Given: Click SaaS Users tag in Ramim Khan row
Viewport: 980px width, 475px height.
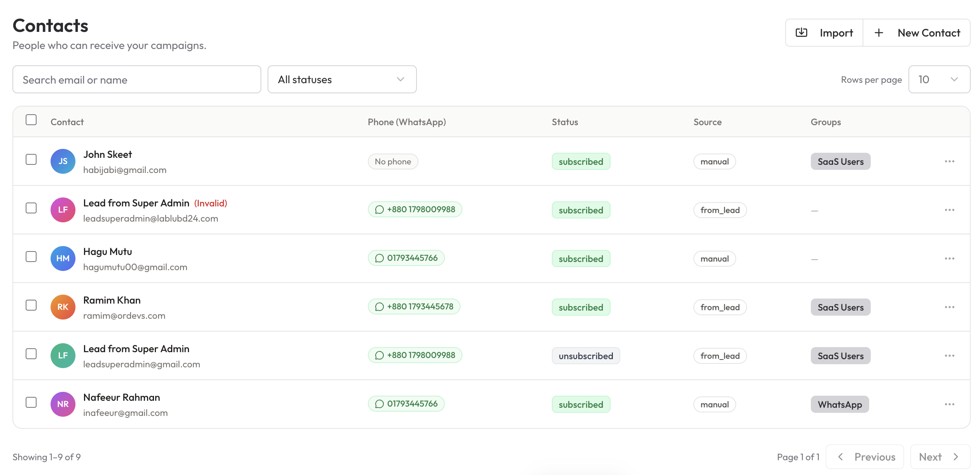Looking at the screenshot, I should (x=840, y=307).
